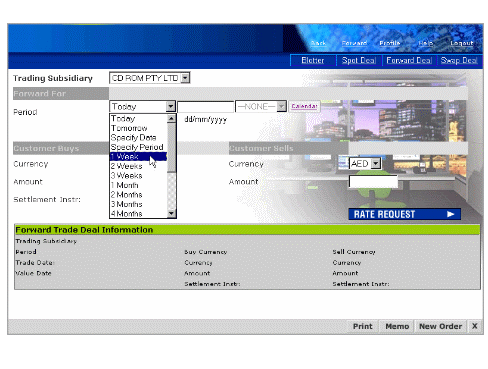
Task: Select Today in the period list
Action: coord(138,118)
